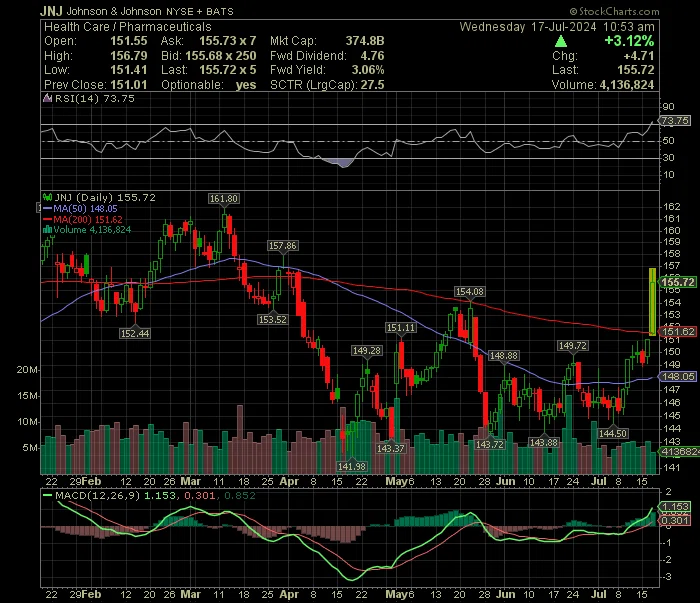Click the volume axis tag 413682
Viewport: 700px width, 603px height.
click(x=680, y=452)
